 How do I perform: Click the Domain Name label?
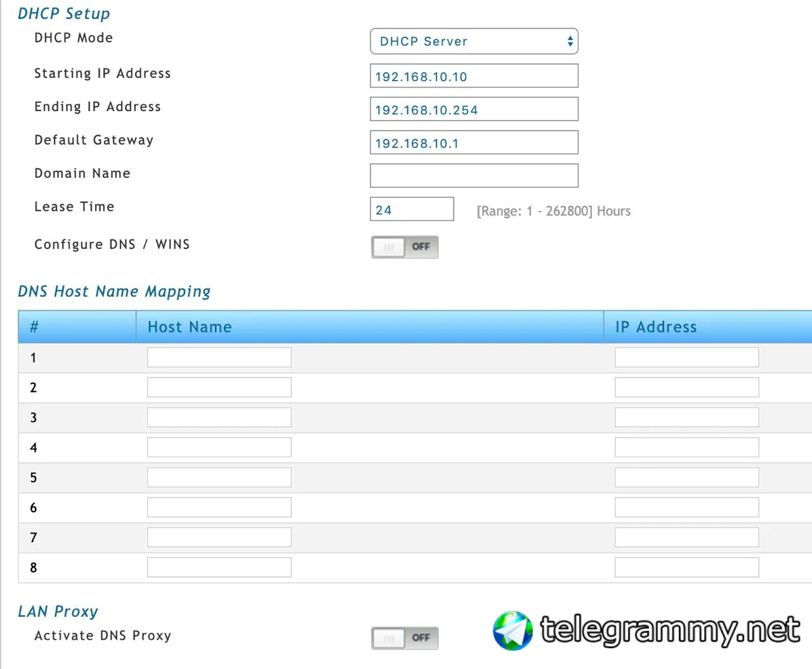(82, 173)
